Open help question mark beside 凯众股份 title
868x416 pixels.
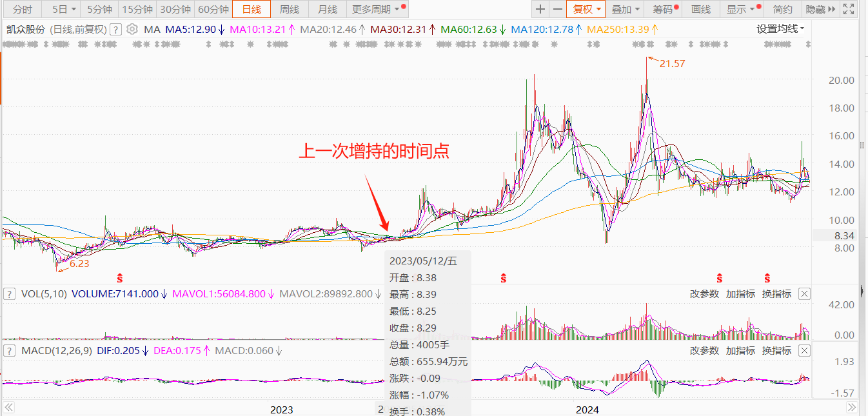click(116, 29)
